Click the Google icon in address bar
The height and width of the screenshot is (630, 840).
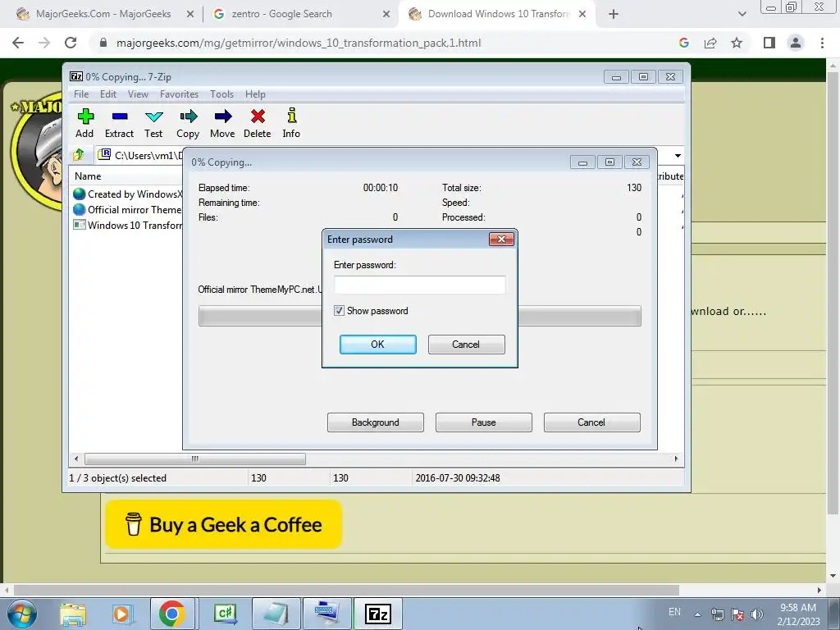(x=683, y=43)
